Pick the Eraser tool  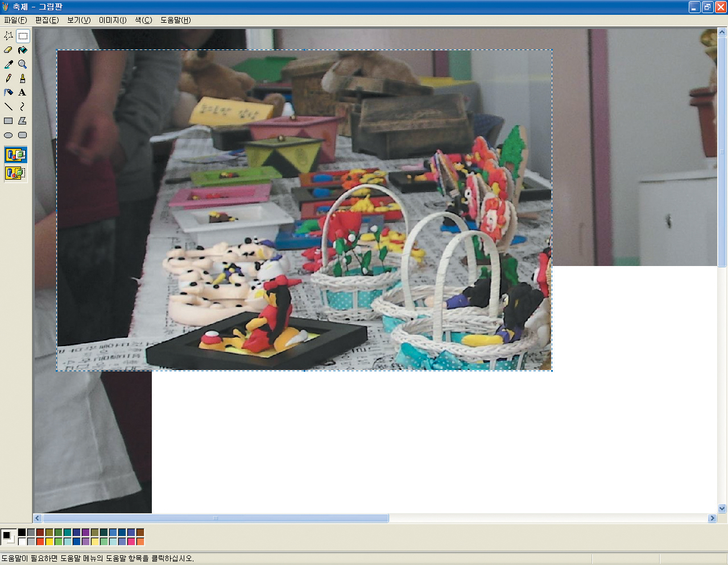(9, 50)
